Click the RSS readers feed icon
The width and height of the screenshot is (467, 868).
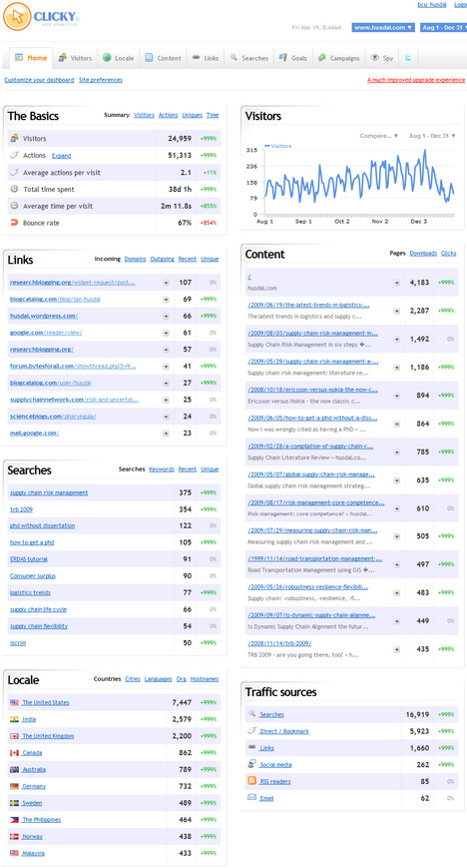click(x=251, y=781)
